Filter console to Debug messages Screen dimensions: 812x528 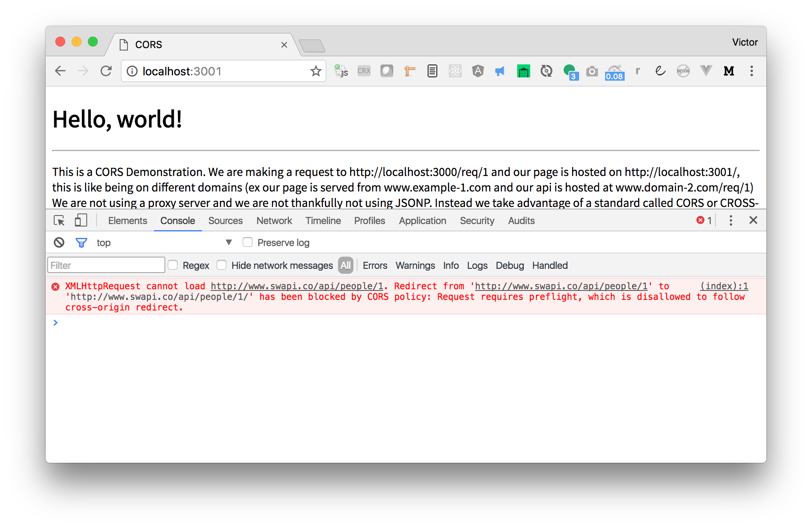(x=510, y=266)
